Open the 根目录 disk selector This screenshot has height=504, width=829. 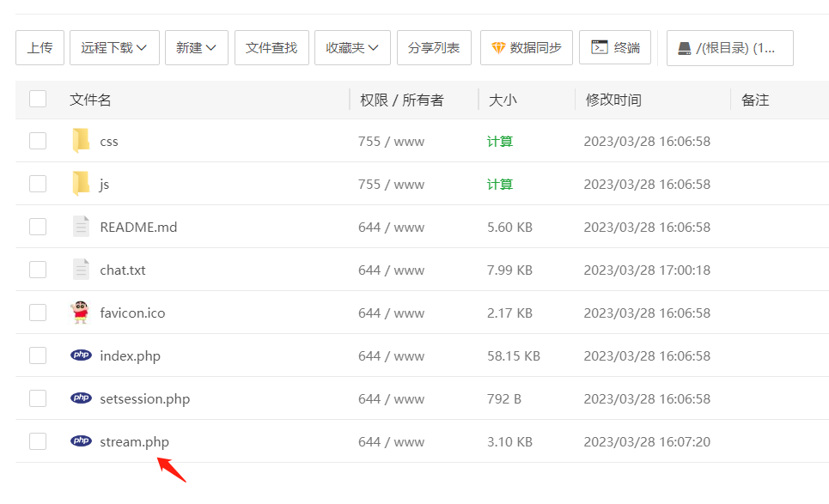[x=729, y=48]
